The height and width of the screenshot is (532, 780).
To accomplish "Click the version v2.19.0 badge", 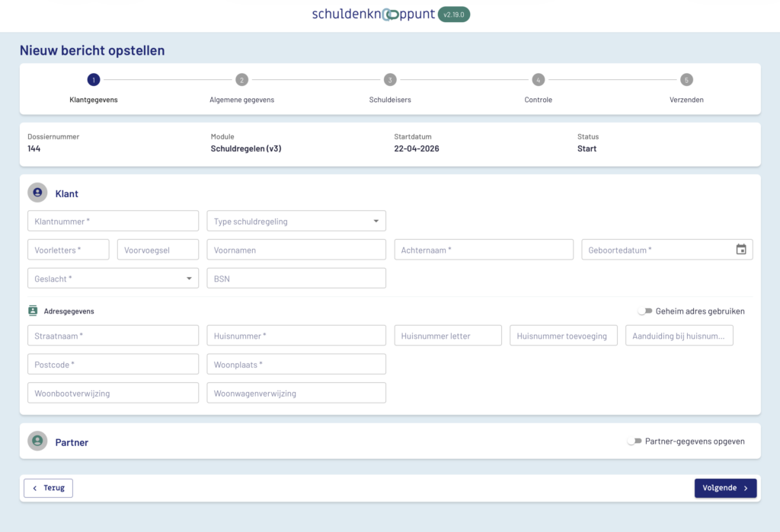I will point(454,14).
